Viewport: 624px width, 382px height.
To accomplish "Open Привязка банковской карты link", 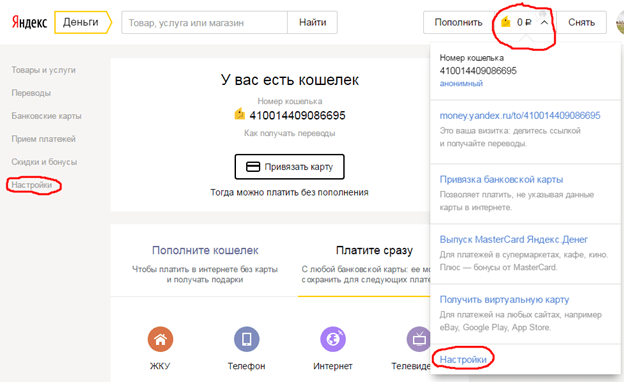I will pos(501,179).
